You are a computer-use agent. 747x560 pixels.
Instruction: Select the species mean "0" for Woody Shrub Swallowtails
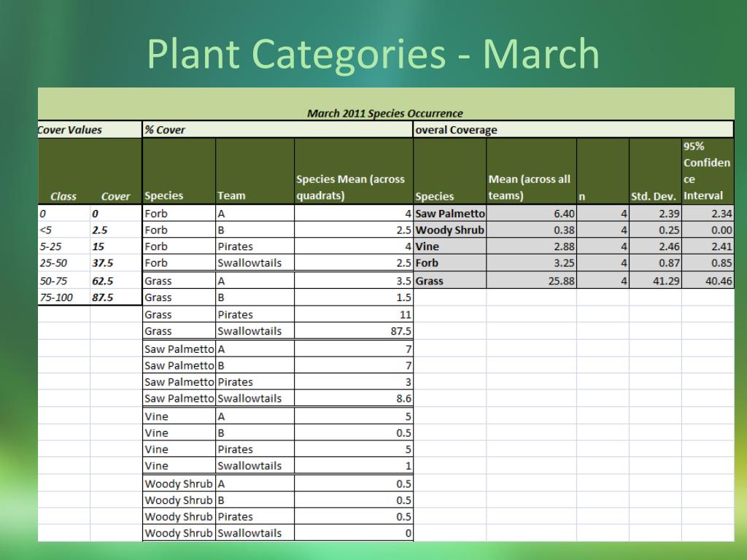coord(409,533)
